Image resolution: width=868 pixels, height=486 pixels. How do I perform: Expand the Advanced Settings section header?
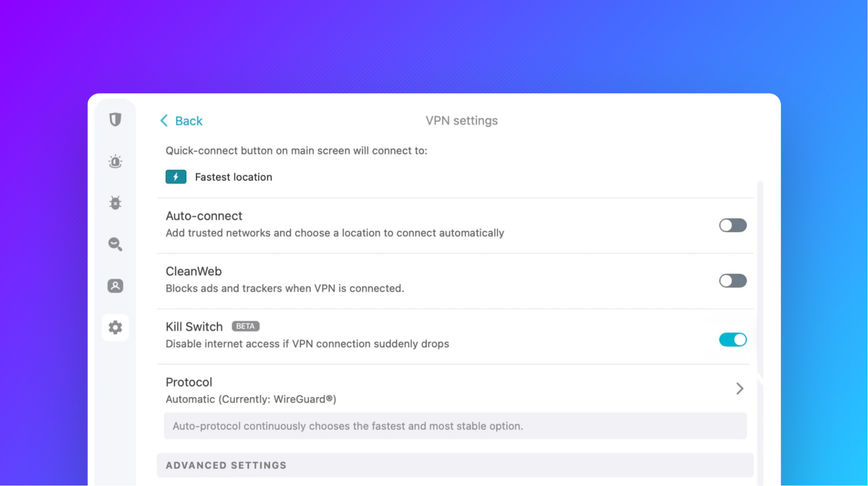point(455,465)
